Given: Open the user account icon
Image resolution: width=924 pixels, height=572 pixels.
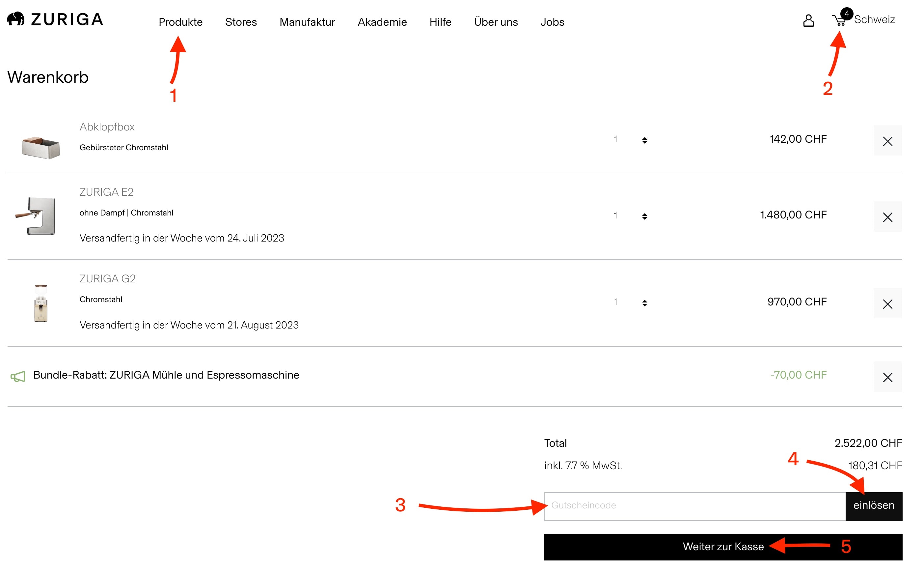Looking at the screenshot, I should click(x=808, y=20).
